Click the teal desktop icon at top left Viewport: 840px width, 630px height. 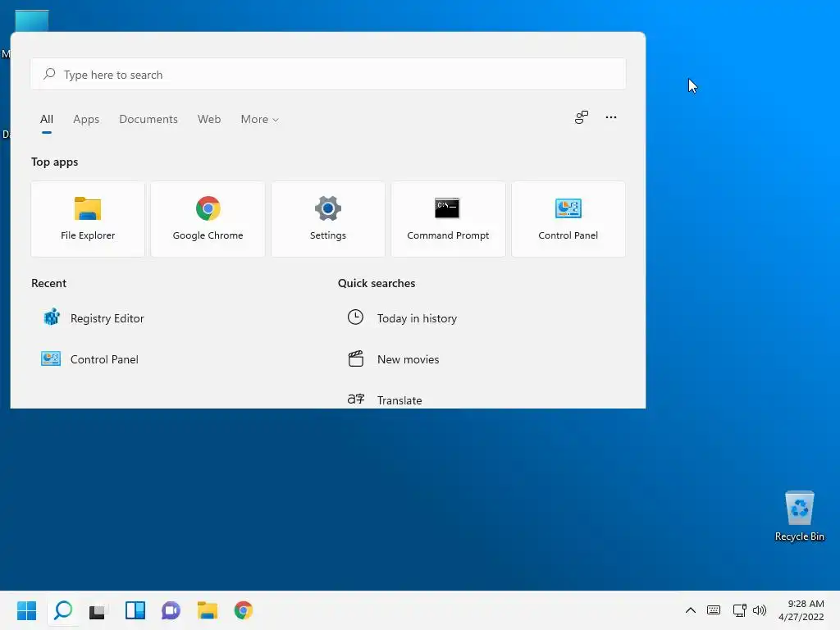click(x=32, y=21)
